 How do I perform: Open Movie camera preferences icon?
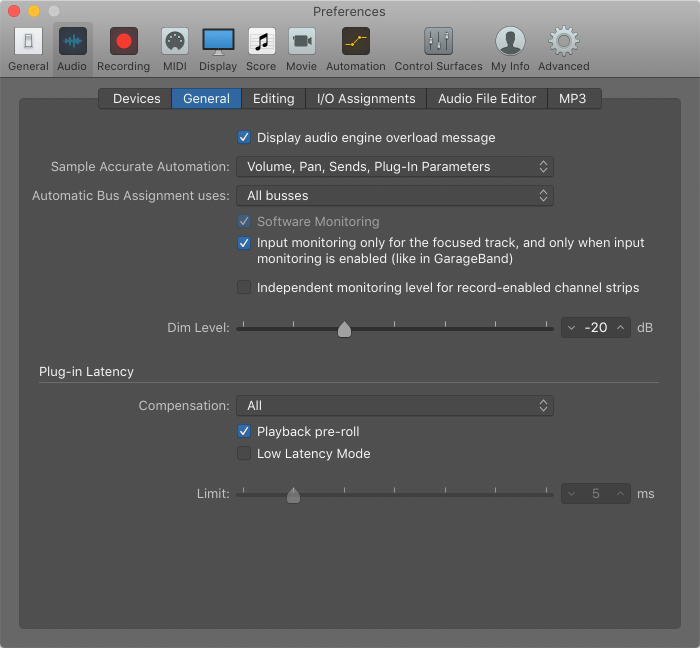pos(302,41)
